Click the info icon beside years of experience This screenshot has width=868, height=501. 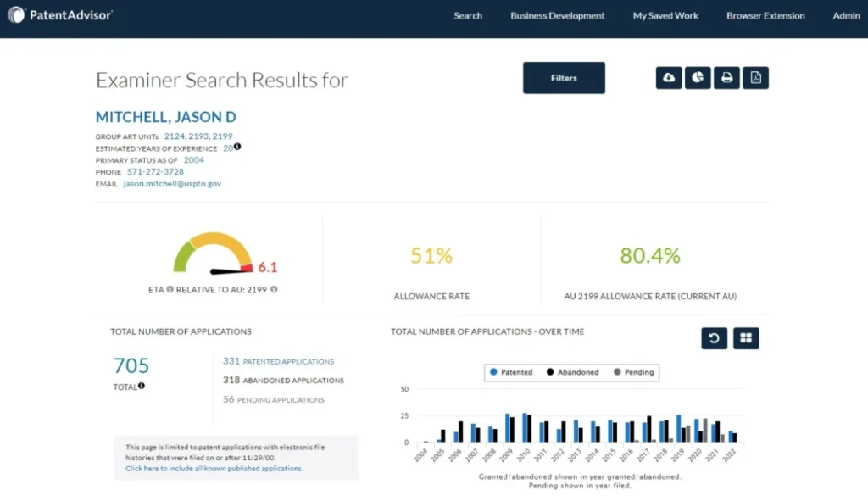pos(237,147)
